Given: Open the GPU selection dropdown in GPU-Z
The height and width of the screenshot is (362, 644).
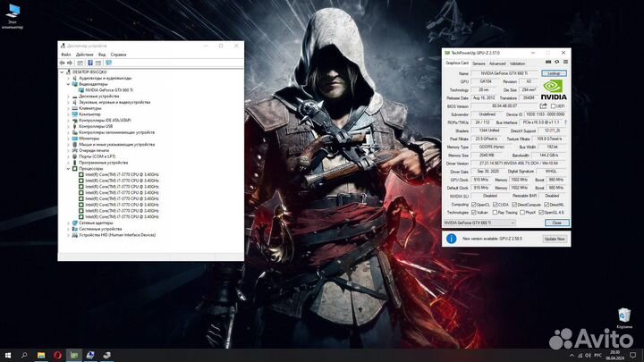Looking at the screenshot, I should pos(479,223).
